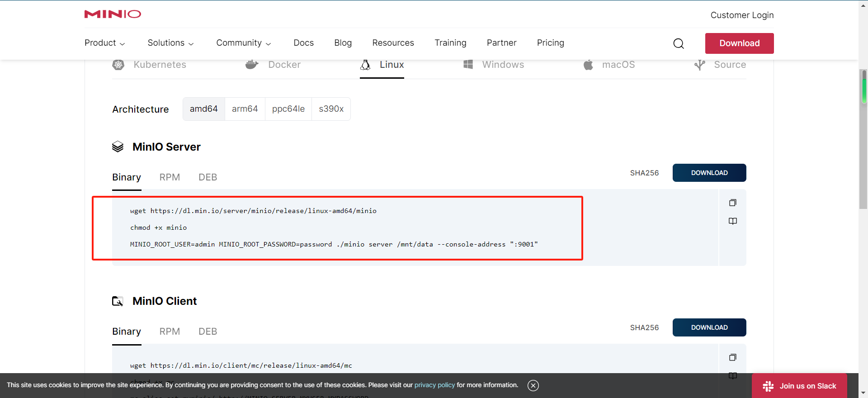Switch to the Docker platform tab
Image resolution: width=868 pixels, height=398 pixels.
pos(273,65)
